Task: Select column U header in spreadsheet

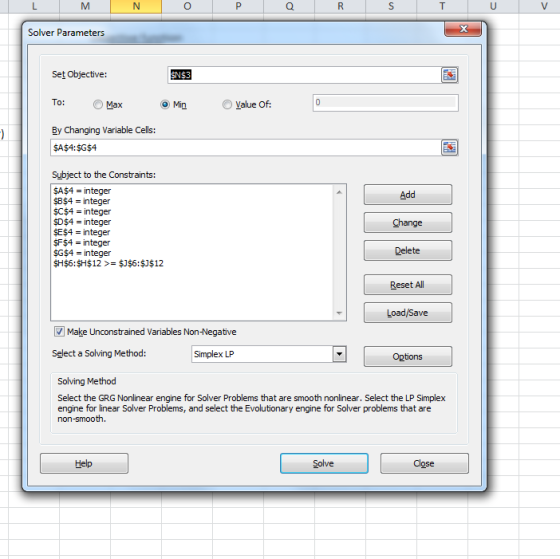Action: click(x=493, y=6)
